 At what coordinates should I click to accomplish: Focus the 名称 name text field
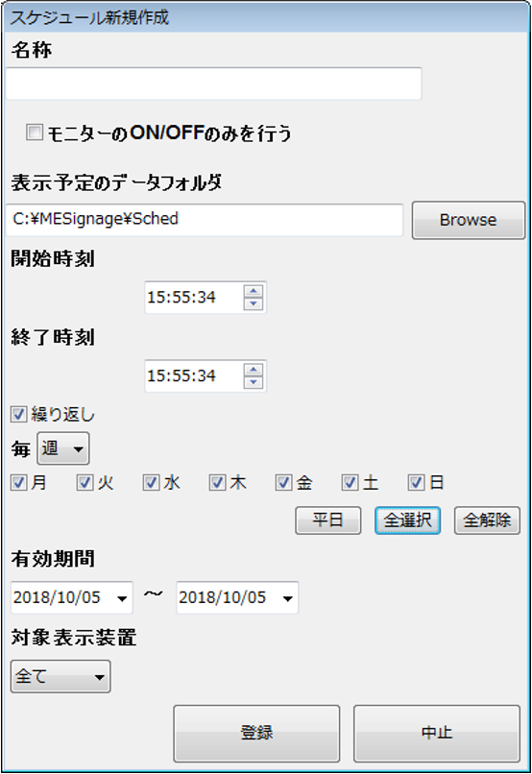point(214,84)
